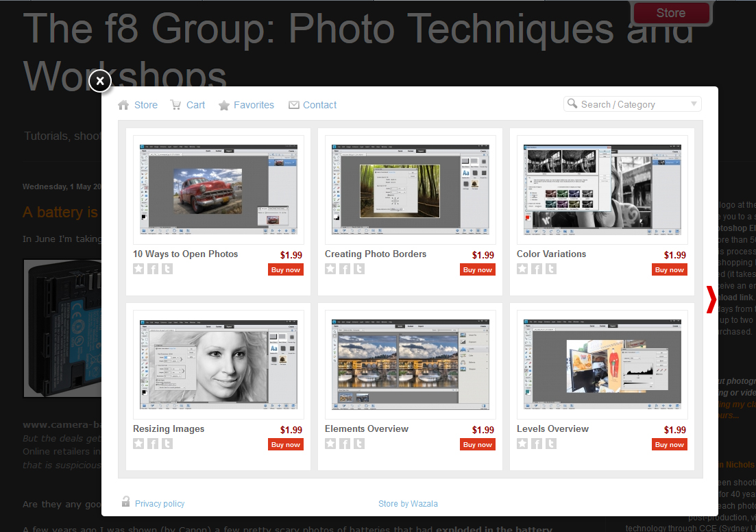The width and height of the screenshot is (756, 532).
Task: Open the Color Variations thumbnail
Action: (x=602, y=189)
